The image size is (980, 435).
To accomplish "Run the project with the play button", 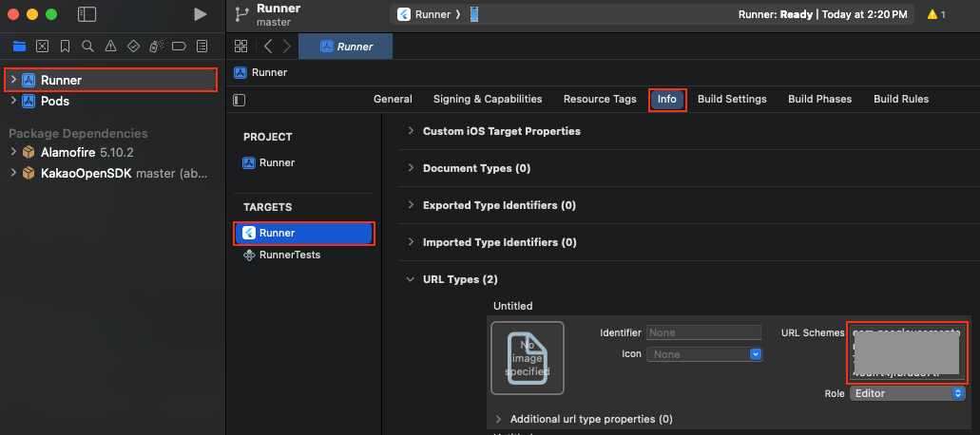I will click(200, 14).
